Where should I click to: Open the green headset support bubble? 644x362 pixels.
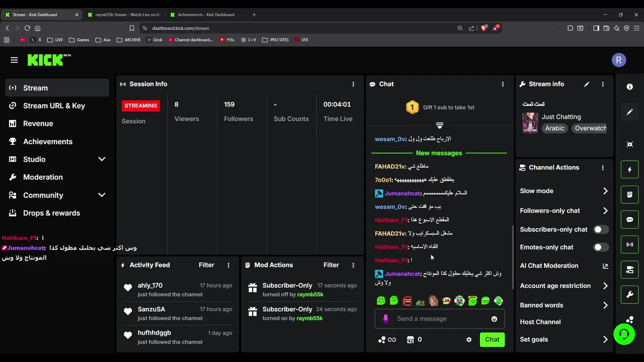pyautogui.click(x=624, y=334)
